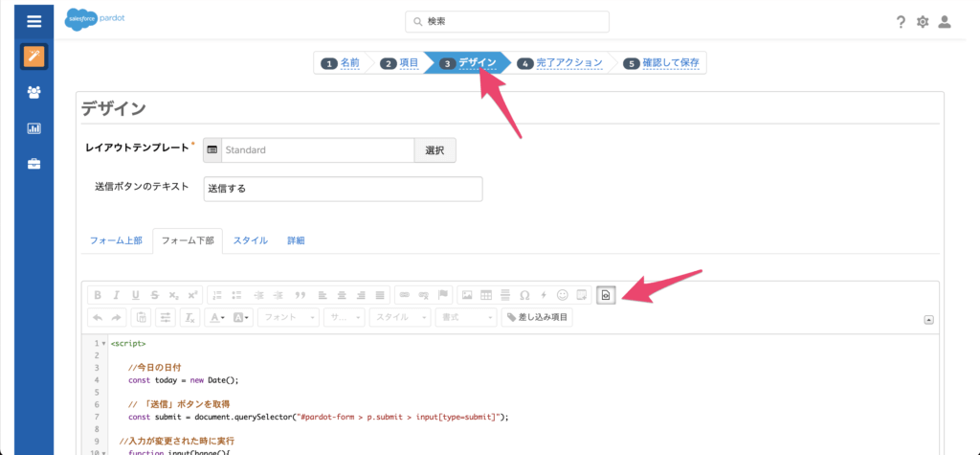Click the paste as text clipboard icon
The width and height of the screenshot is (980, 455).
click(x=142, y=318)
